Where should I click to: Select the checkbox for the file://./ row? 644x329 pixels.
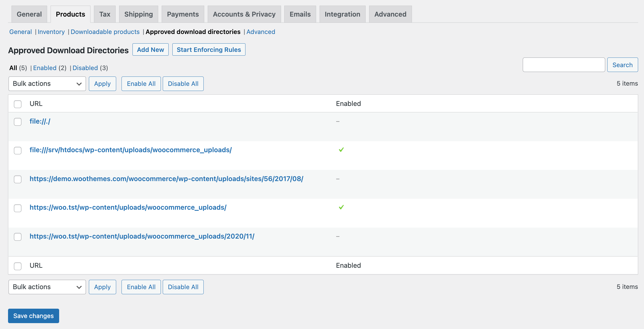pyautogui.click(x=18, y=122)
